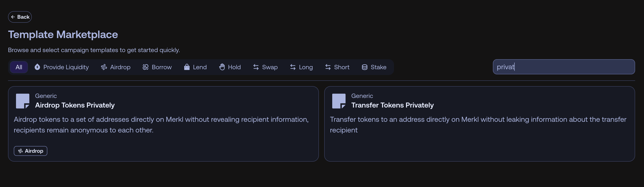644x187 pixels.
Task: Select the All filter tab
Action: [19, 67]
